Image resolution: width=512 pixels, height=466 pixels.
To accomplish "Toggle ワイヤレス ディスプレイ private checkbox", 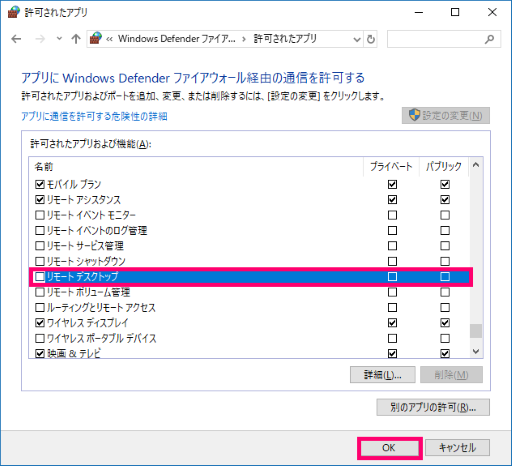I will pos(392,323).
